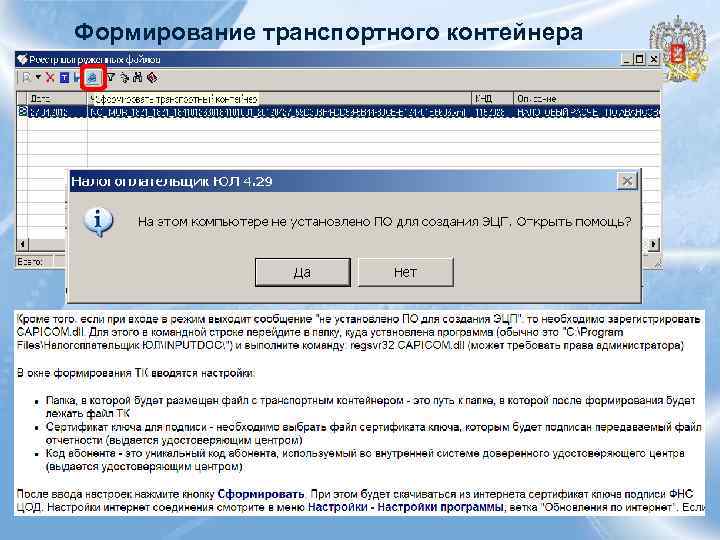Click the Всего status bar label
This screenshot has width=720, height=540.
click(30, 262)
